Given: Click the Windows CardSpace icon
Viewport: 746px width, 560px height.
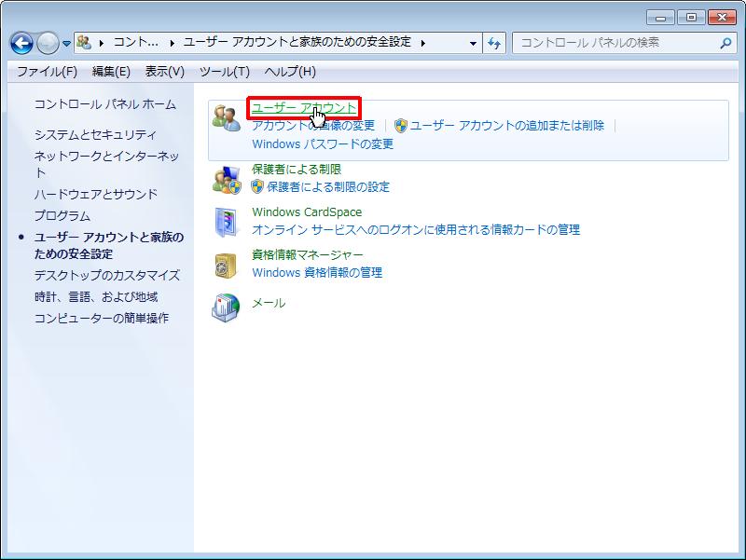Looking at the screenshot, I should pos(227,222).
